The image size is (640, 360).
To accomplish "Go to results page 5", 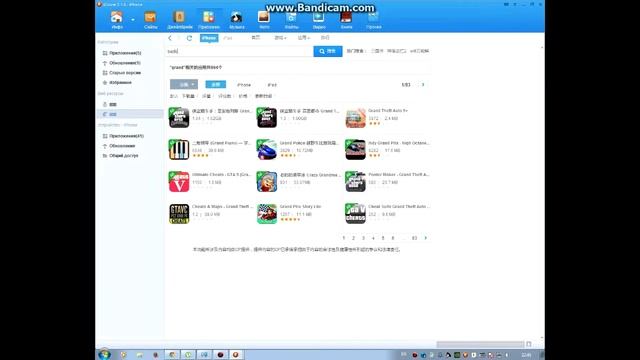I will [x=383, y=238].
